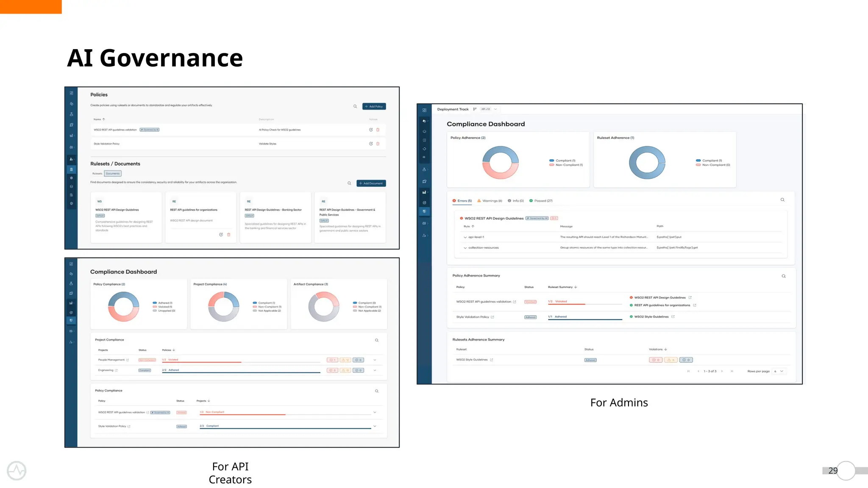
Task: Sort errors by the Rule column arrow
Action: point(473,226)
